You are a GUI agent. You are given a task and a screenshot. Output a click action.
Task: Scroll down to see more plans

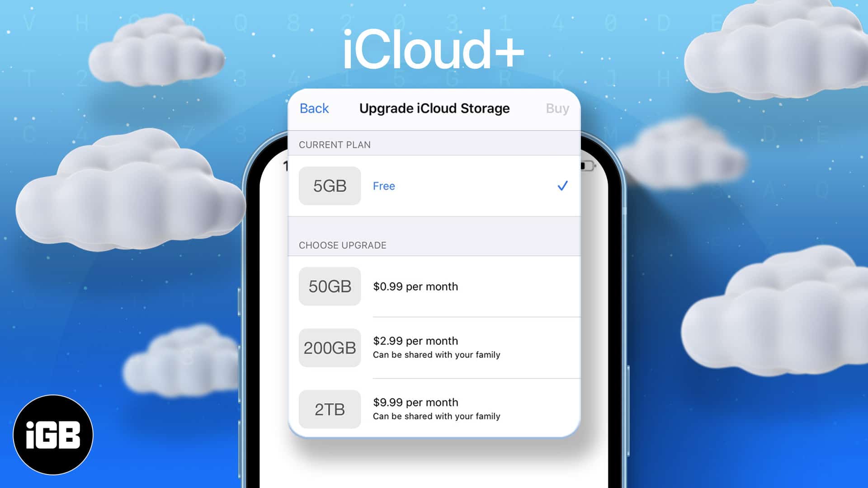tap(434, 408)
